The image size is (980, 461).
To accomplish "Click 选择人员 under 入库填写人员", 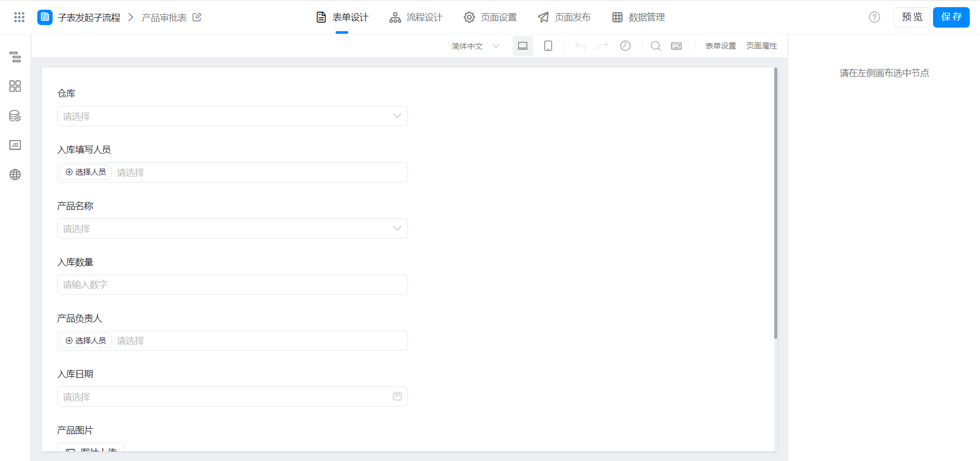I will [86, 172].
